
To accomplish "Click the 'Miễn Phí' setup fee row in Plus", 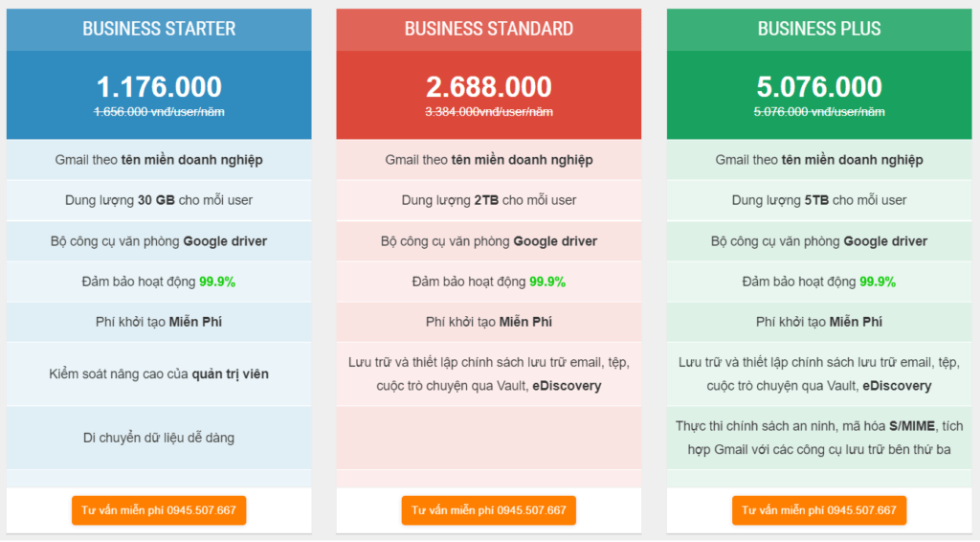I will click(x=819, y=322).
